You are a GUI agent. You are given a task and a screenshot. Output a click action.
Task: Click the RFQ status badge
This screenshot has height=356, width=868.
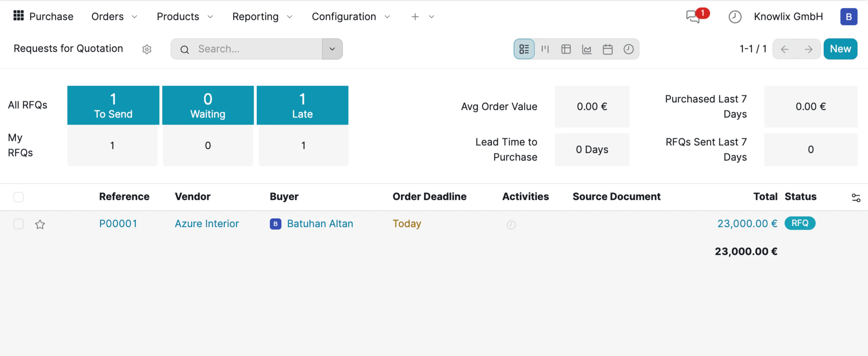pyautogui.click(x=800, y=223)
